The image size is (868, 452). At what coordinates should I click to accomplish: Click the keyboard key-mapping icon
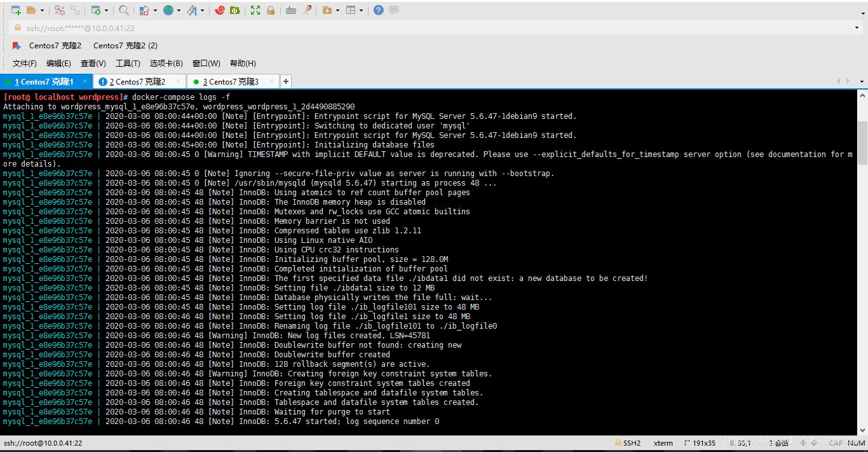pyautogui.click(x=291, y=10)
